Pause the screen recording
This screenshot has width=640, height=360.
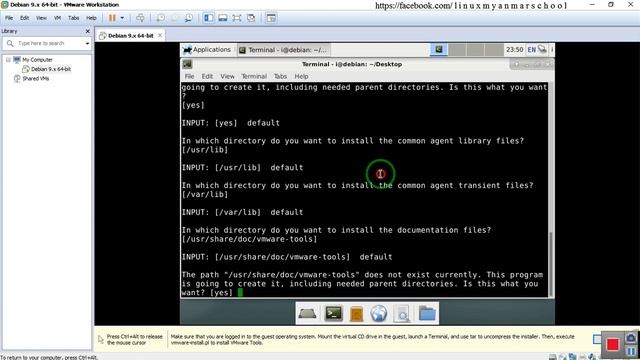(x=631, y=351)
